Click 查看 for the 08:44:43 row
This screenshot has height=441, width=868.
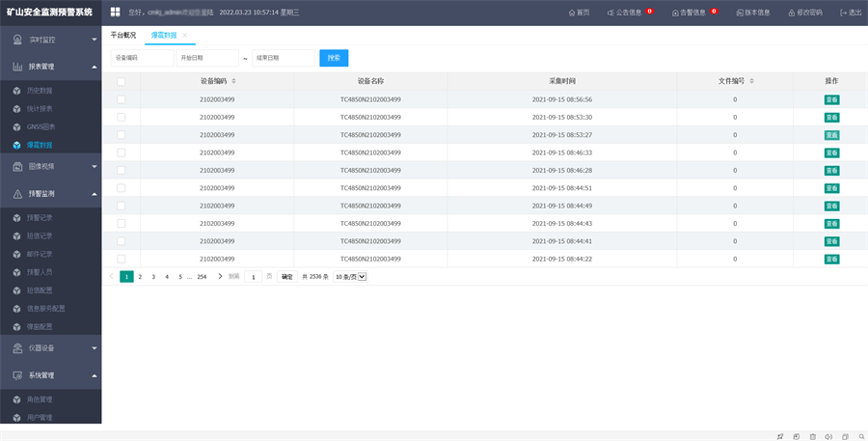coord(831,224)
